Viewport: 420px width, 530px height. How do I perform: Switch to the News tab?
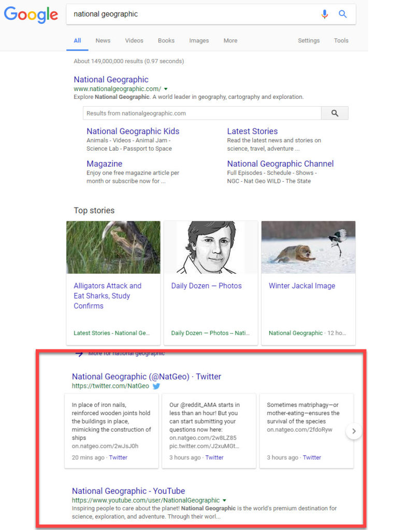coord(103,40)
